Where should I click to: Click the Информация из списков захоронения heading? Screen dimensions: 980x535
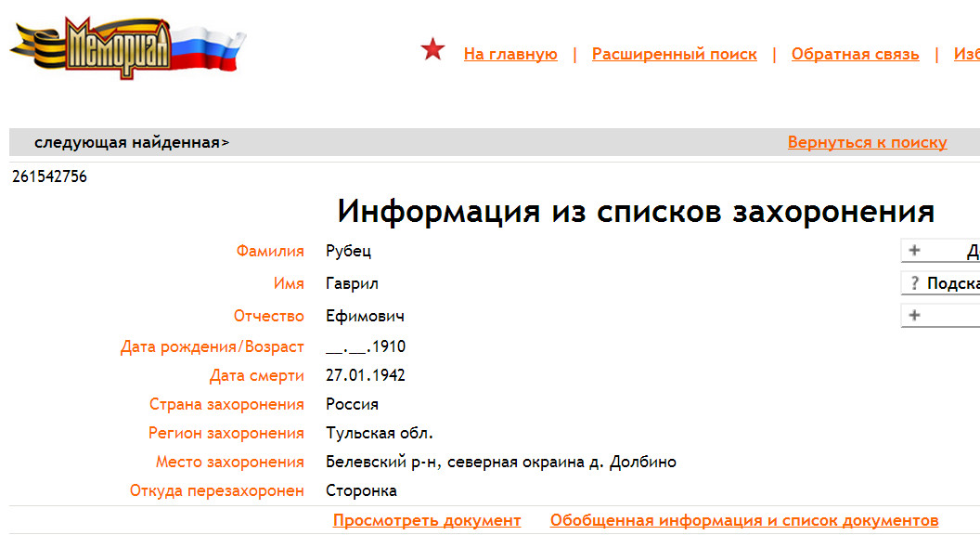635,212
